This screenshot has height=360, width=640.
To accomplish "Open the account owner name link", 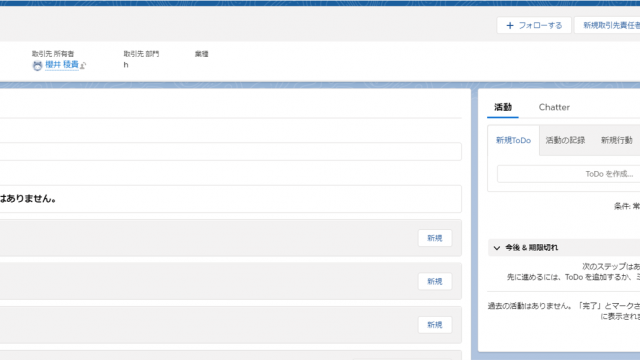I will [62, 64].
